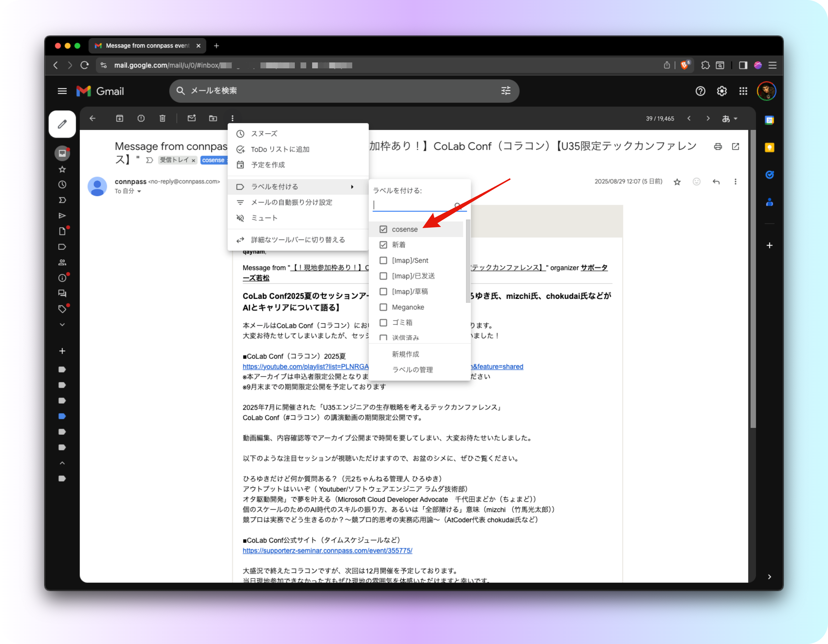Open the Inbox icon in sidebar
The image size is (828, 644).
click(62, 153)
